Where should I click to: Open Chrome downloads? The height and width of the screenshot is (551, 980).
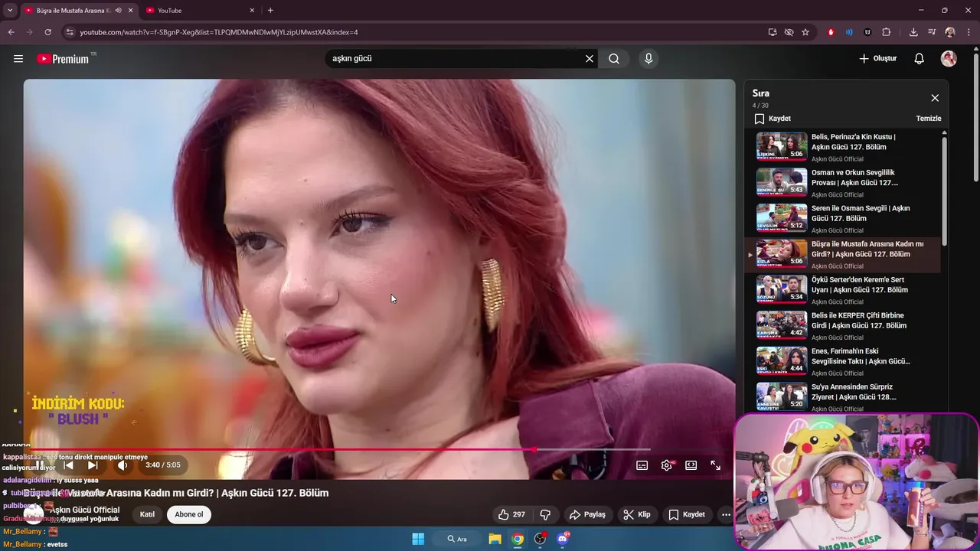(913, 32)
